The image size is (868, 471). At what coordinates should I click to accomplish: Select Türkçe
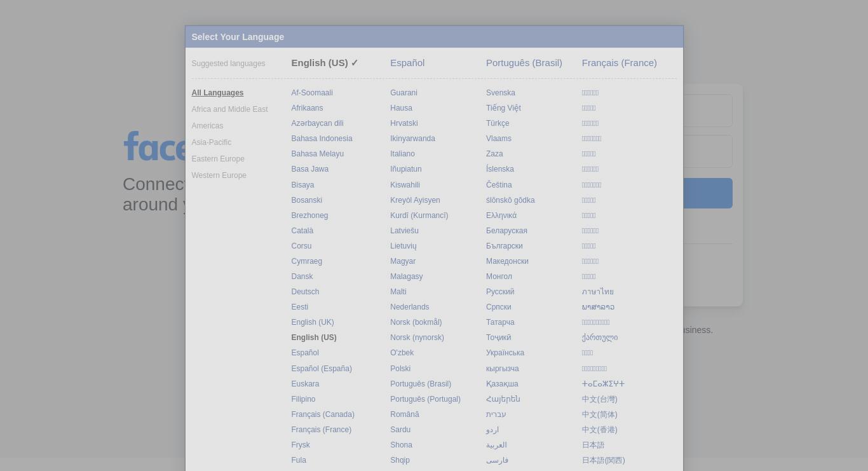[498, 123]
